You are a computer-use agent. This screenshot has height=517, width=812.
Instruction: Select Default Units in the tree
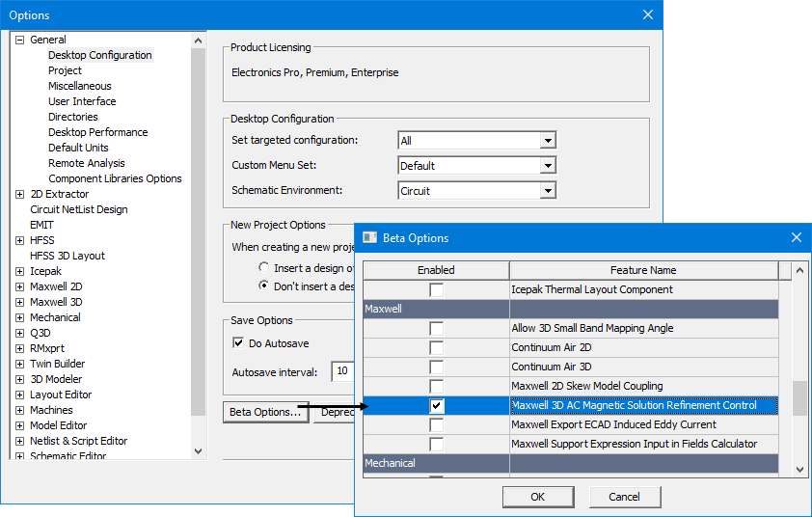pyautogui.click(x=78, y=148)
